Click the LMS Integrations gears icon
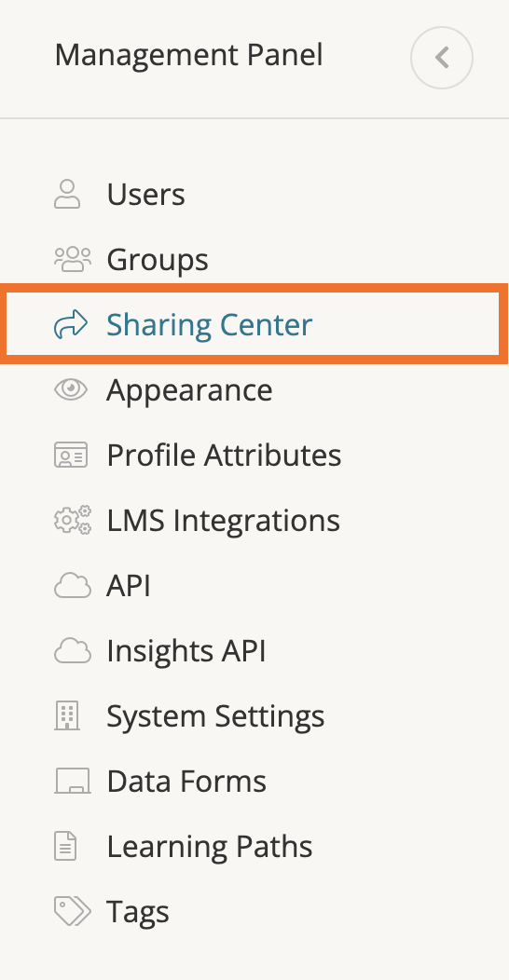 (73, 520)
